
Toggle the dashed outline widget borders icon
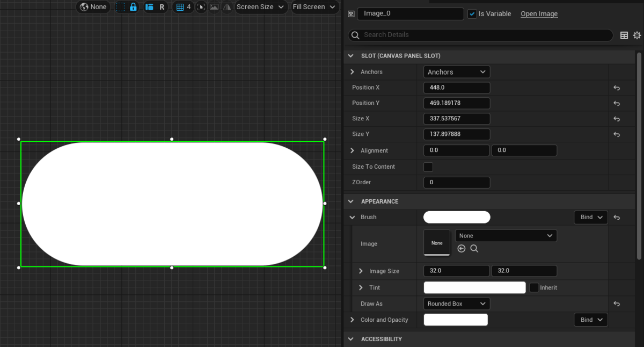[x=120, y=7]
